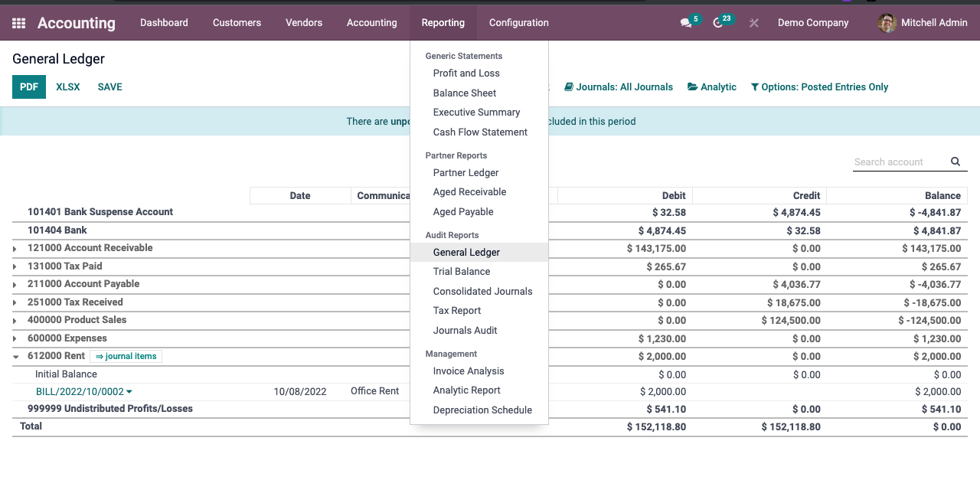Open the conversations chat bubble icon
The height and width of the screenshot is (490, 980).
click(x=686, y=23)
